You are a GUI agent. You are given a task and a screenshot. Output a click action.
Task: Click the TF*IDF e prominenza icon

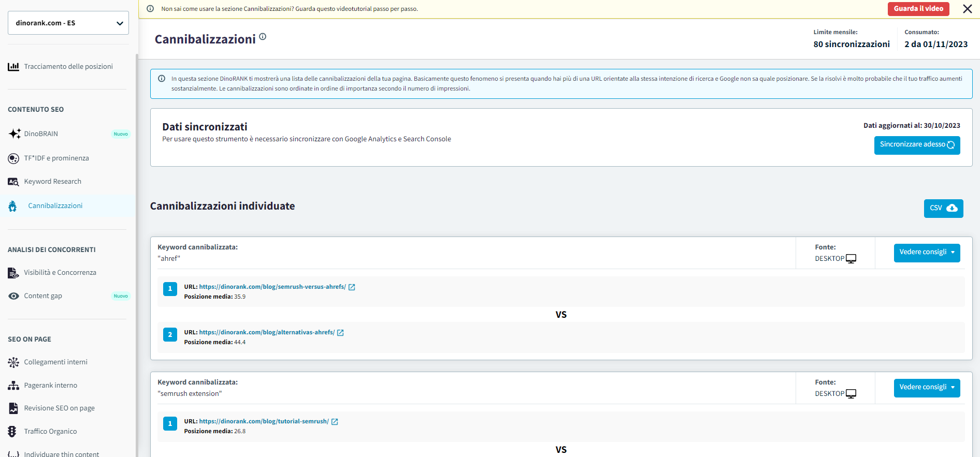tap(13, 158)
